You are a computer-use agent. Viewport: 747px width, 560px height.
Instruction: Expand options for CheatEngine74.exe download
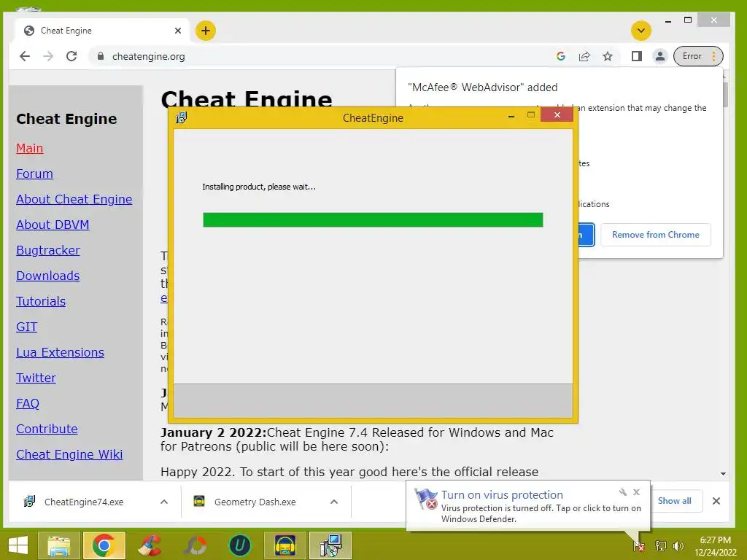[164, 502]
